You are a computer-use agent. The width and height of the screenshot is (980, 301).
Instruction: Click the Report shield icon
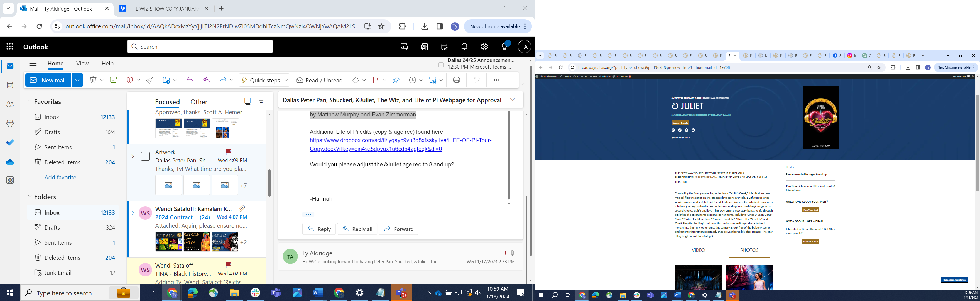130,80
